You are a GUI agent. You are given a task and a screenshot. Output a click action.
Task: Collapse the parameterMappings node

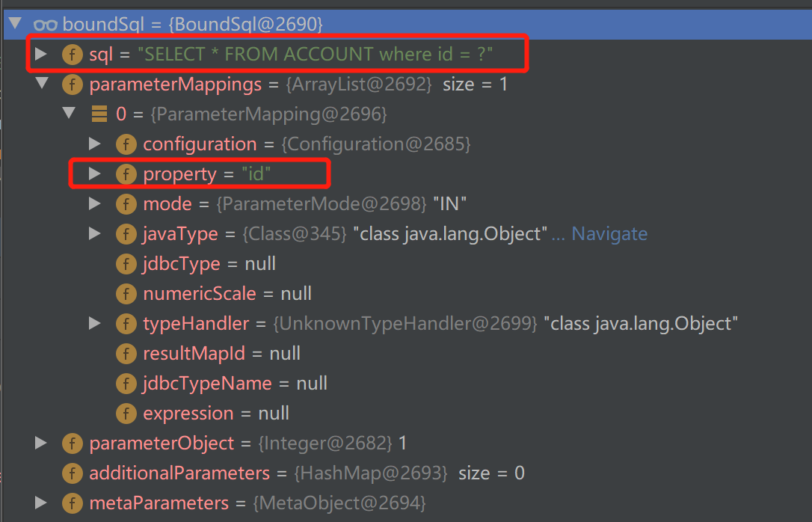click(x=42, y=83)
